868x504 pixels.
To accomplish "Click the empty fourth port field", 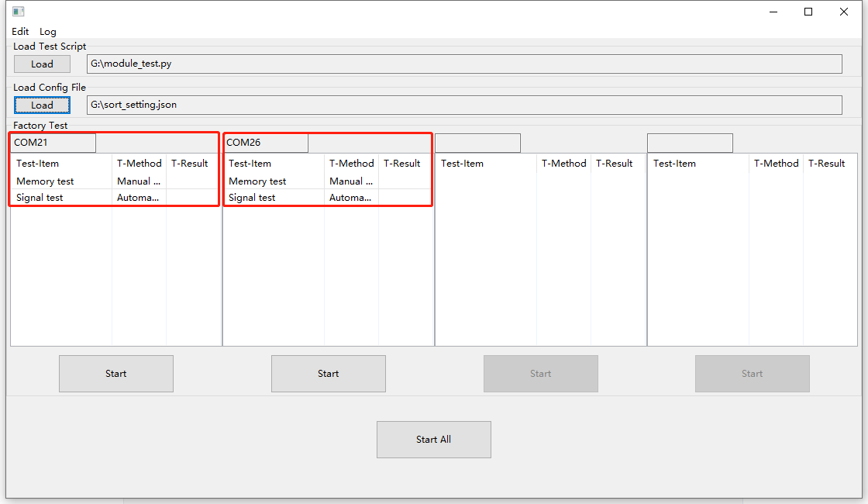I will pyautogui.click(x=690, y=143).
